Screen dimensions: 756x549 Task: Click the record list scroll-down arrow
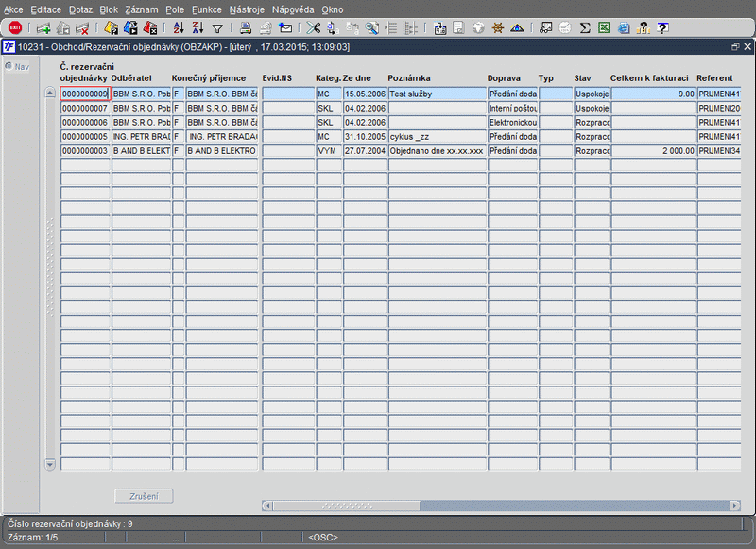point(50,464)
